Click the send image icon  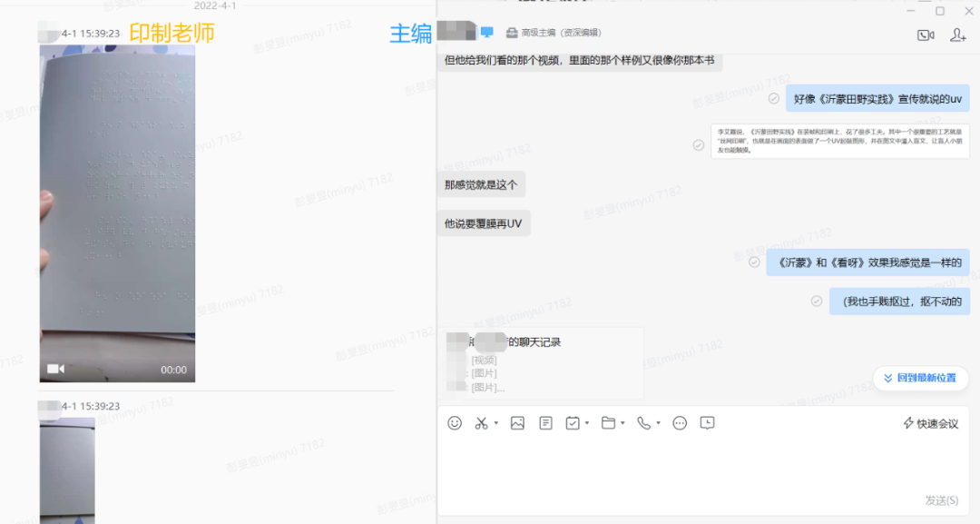(x=518, y=422)
